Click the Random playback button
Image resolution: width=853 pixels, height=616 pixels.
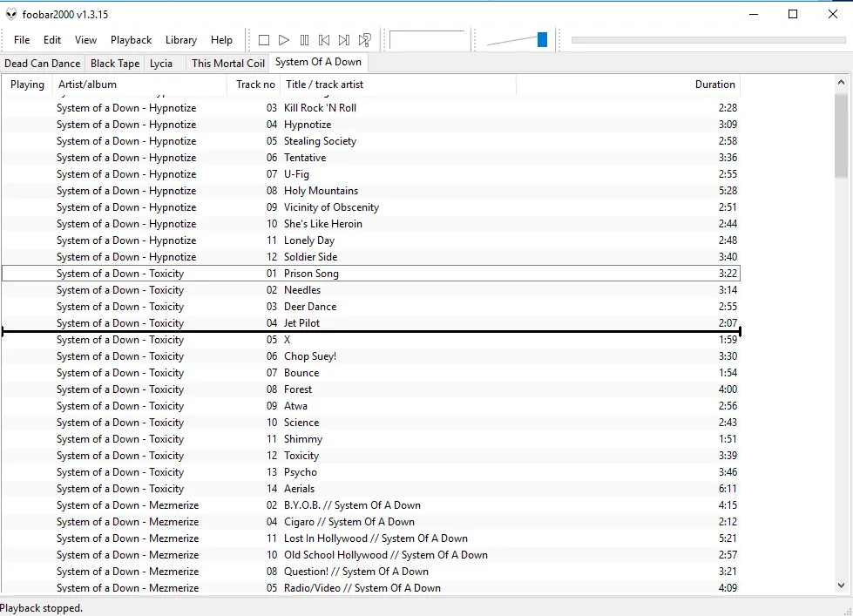coord(364,40)
